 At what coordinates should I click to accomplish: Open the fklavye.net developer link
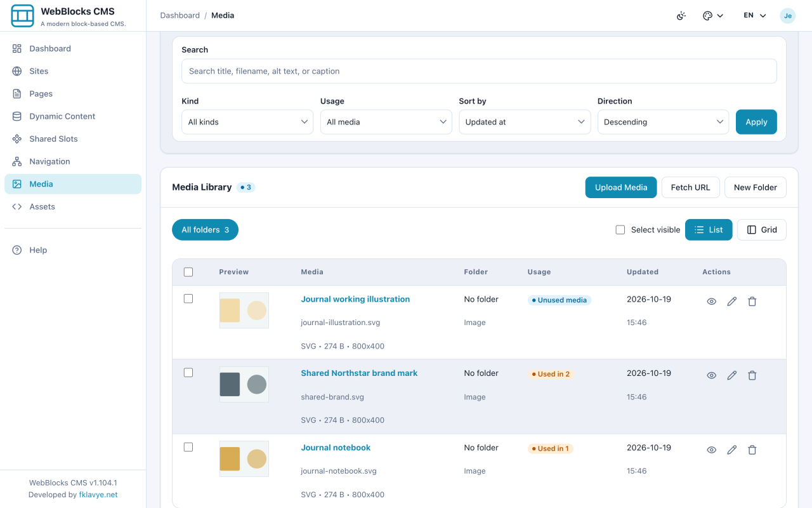(x=98, y=495)
